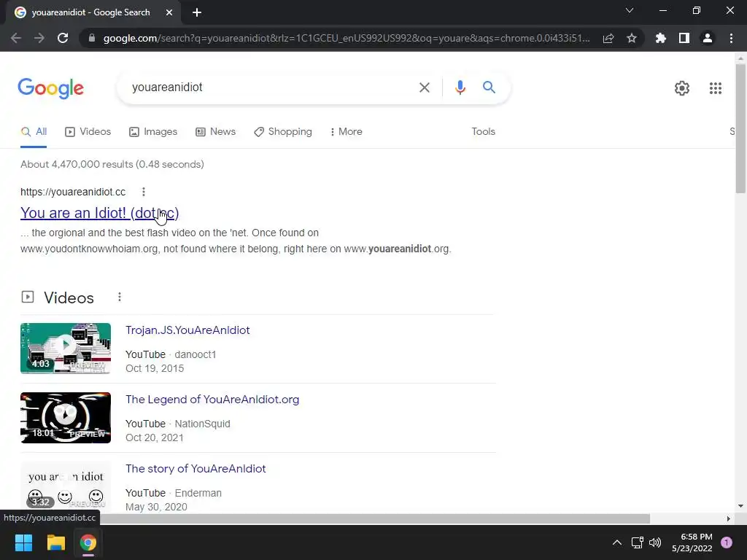Go to the Google homepage logo
This screenshot has height=560, width=747.
coord(51,88)
